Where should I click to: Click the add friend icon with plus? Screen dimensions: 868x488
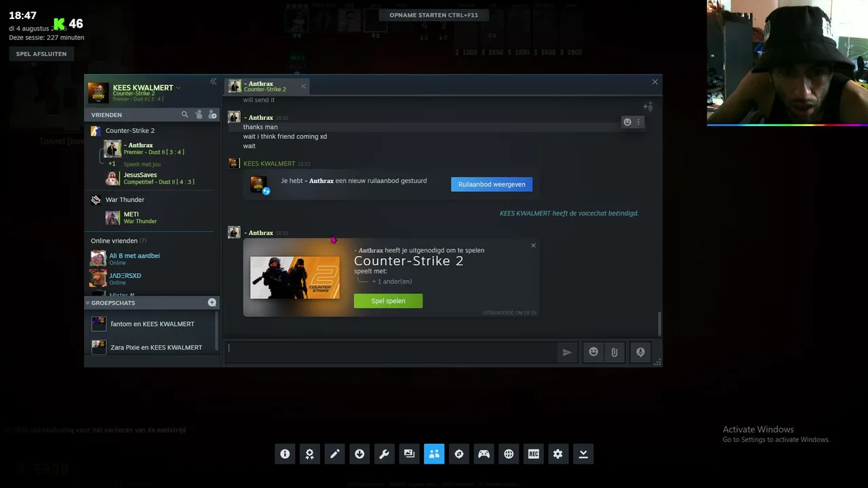[212, 115]
